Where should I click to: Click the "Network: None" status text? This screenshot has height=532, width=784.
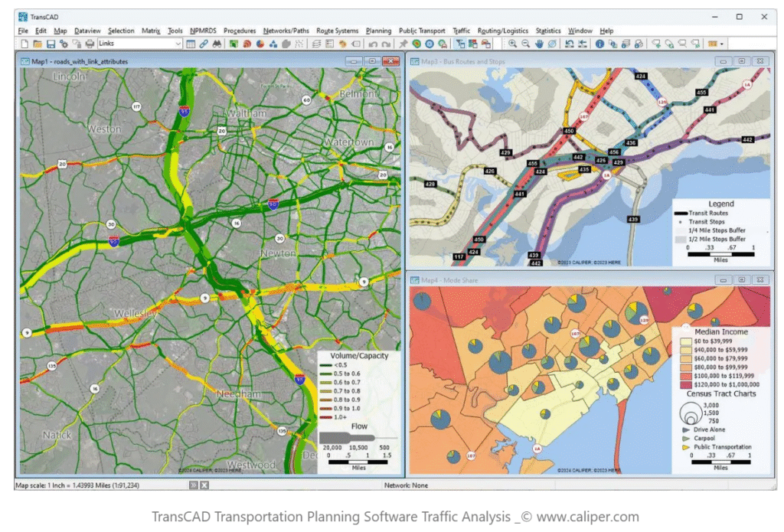406,485
